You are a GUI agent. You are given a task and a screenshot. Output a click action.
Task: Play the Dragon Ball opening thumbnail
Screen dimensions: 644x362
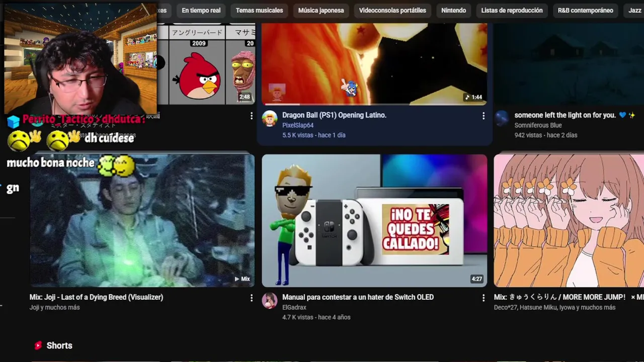click(374, 64)
